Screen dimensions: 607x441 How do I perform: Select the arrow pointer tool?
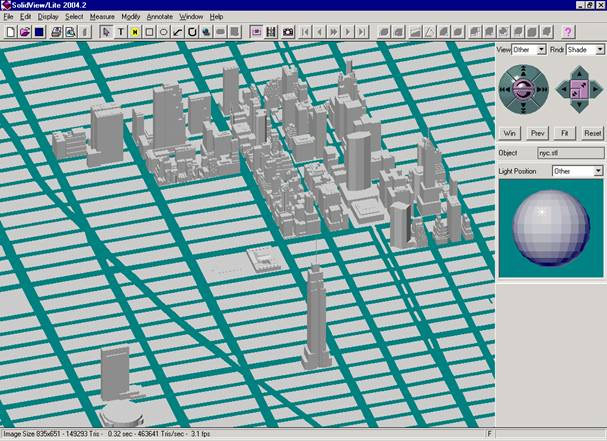[x=107, y=32]
